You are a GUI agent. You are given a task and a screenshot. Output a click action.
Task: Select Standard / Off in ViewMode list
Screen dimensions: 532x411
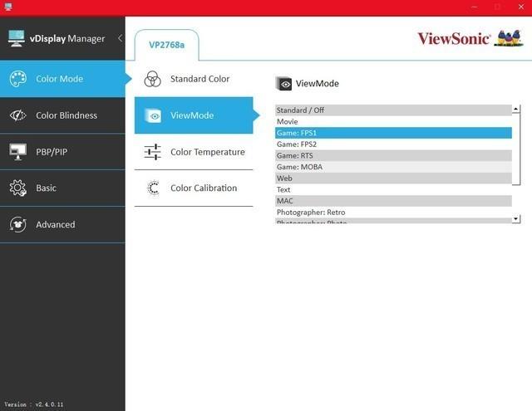(393, 110)
